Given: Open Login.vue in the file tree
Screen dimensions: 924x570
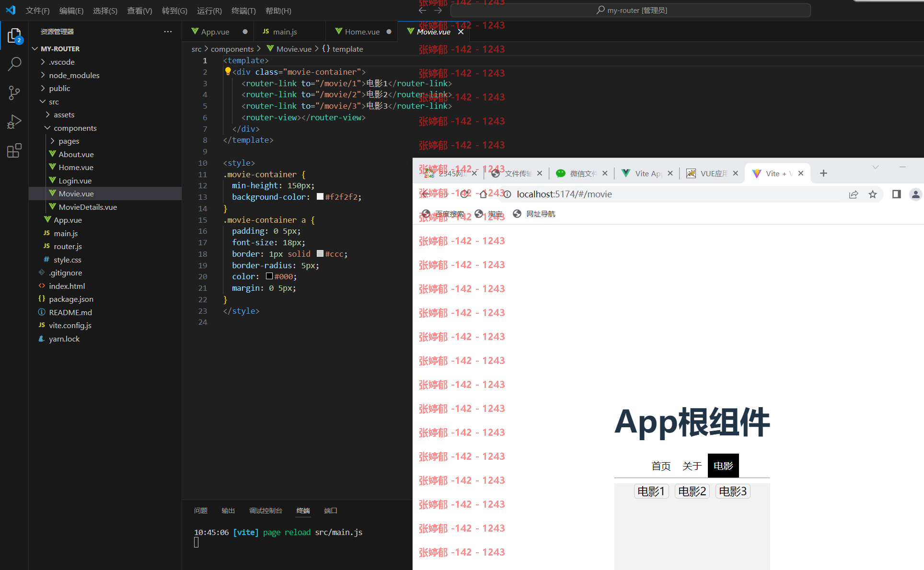Looking at the screenshot, I should point(75,181).
